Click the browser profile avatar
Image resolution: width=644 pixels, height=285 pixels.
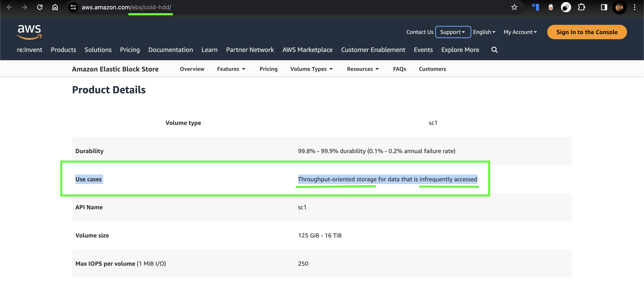[619, 7]
